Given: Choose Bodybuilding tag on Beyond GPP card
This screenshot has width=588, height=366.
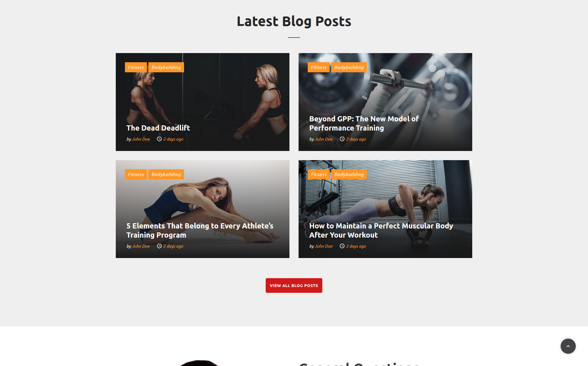Looking at the screenshot, I should (349, 67).
